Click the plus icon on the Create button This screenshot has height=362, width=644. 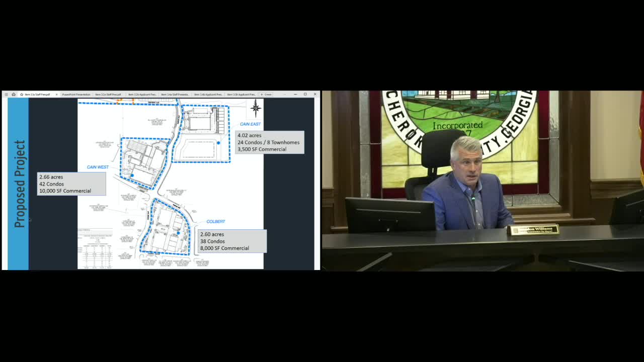point(262,94)
